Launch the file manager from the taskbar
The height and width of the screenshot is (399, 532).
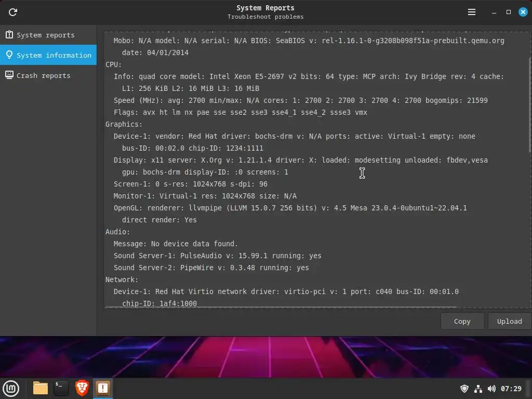click(41, 388)
